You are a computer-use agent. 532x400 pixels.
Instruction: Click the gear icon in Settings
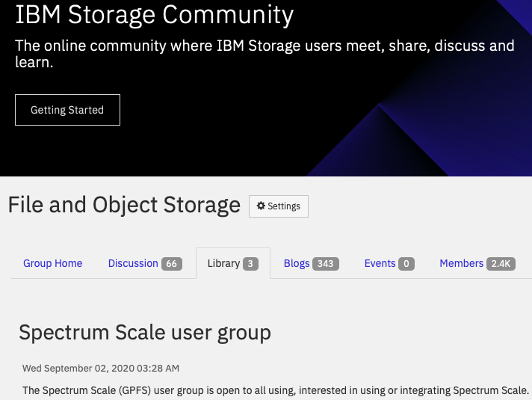(261, 206)
